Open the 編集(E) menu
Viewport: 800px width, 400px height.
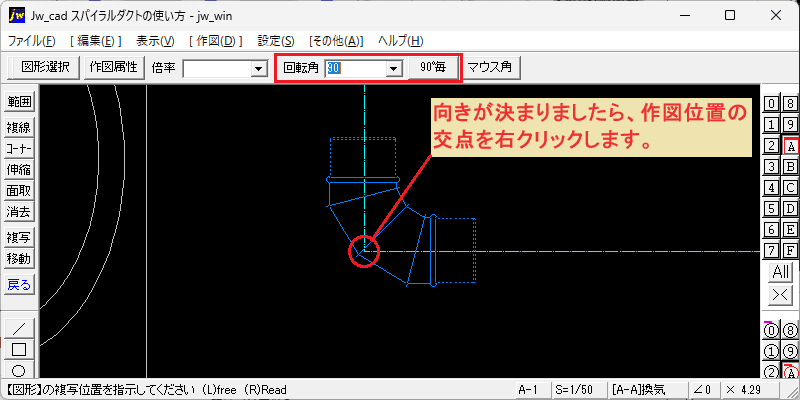tap(95, 41)
